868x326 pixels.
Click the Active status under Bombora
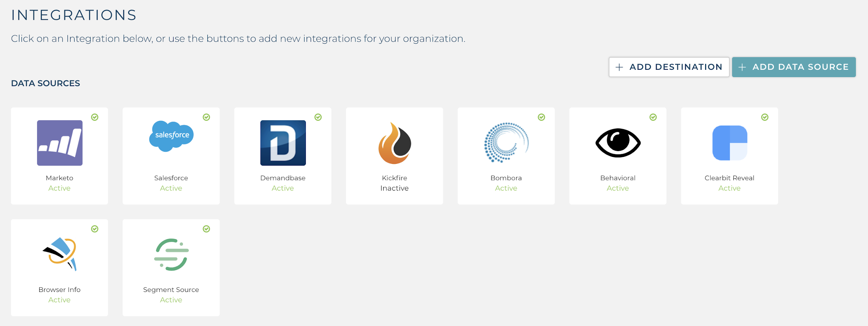pos(506,188)
